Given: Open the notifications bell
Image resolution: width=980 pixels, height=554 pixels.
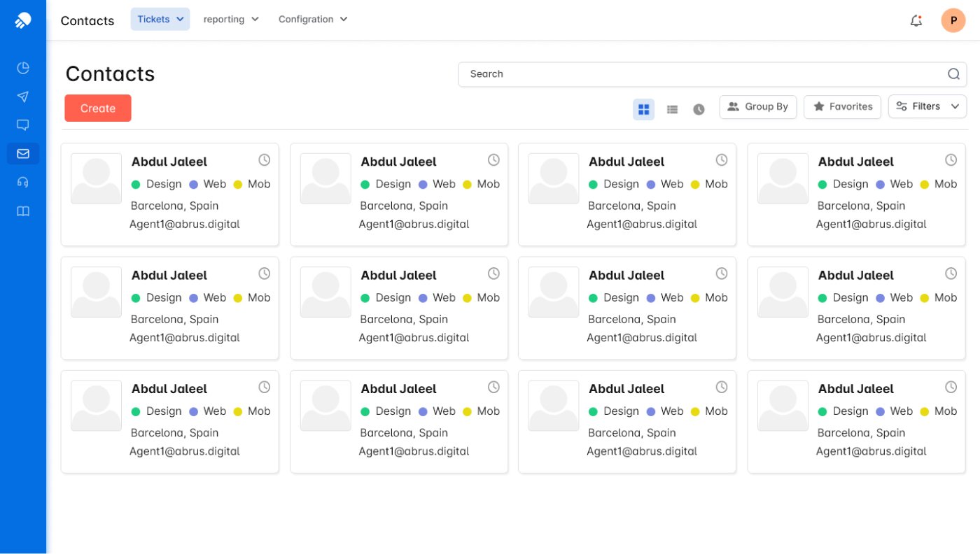Looking at the screenshot, I should (916, 21).
